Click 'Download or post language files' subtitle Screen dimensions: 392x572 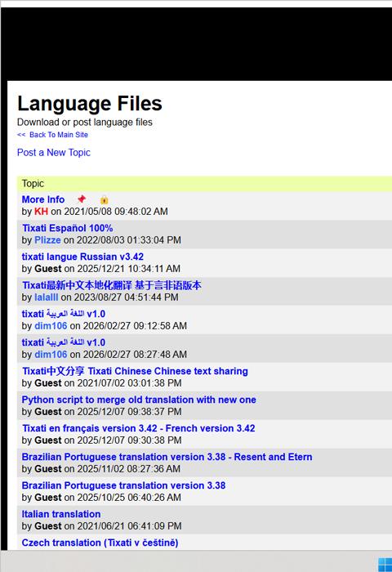(x=85, y=123)
